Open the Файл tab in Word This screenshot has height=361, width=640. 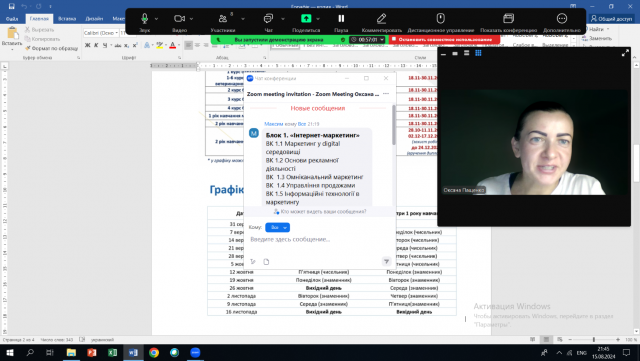click(12, 19)
